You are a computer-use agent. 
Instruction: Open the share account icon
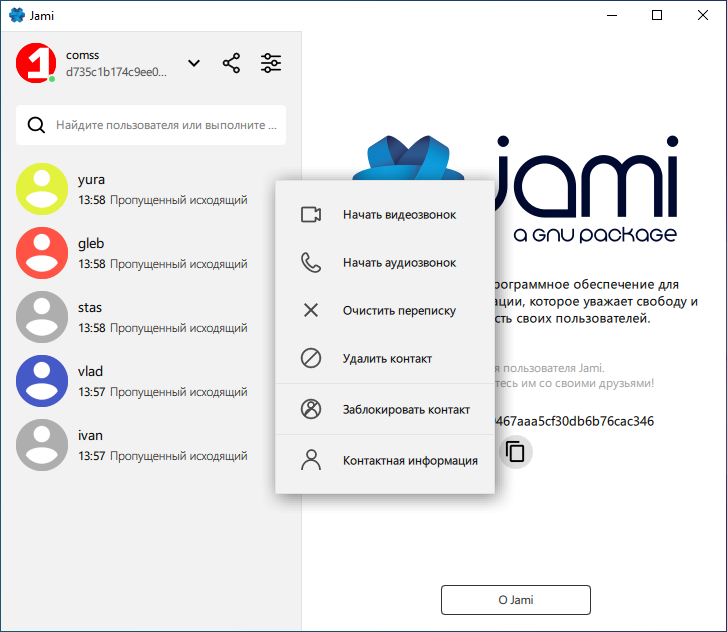231,63
